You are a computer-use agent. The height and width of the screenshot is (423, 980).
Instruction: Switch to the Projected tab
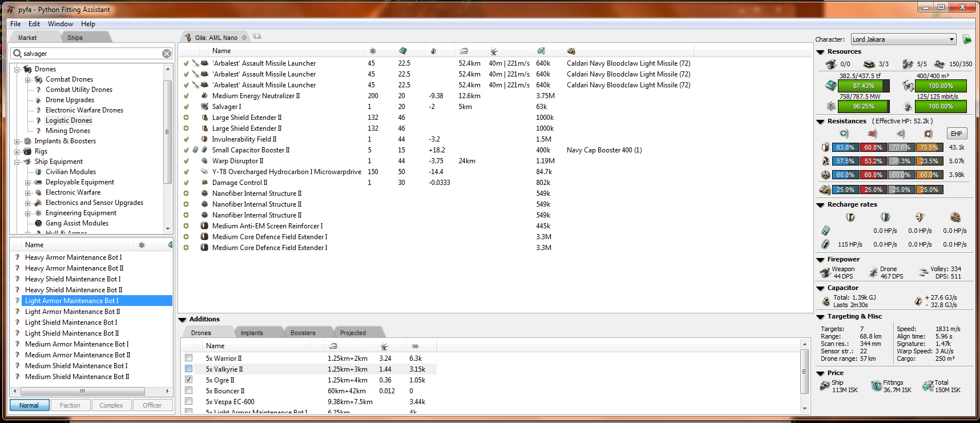[x=353, y=333]
